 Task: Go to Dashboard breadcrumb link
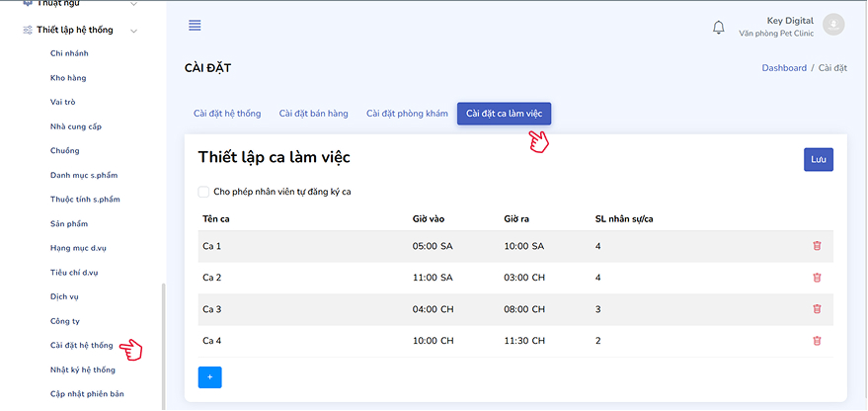(784, 68)
